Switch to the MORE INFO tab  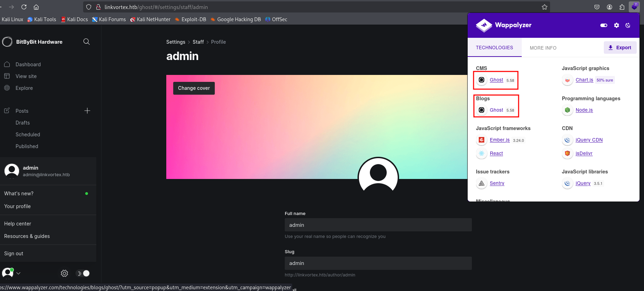coord(543,48)
